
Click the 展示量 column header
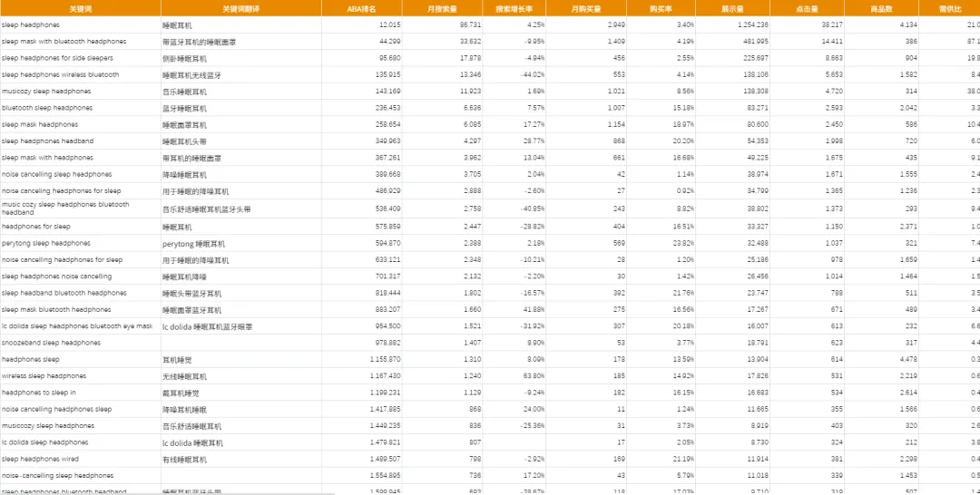point(733,8)
